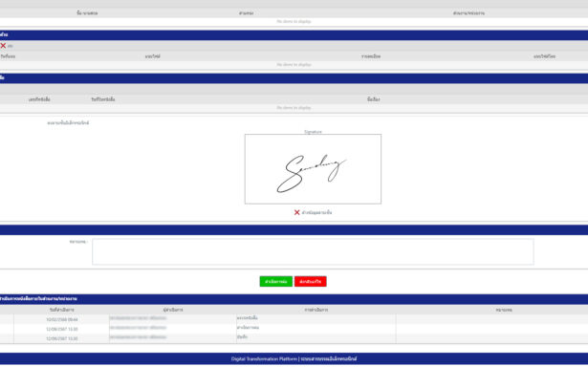Select the history row dated 10/02/2568 09:44
Screen dimensions: 588x367
pos(294,319)
